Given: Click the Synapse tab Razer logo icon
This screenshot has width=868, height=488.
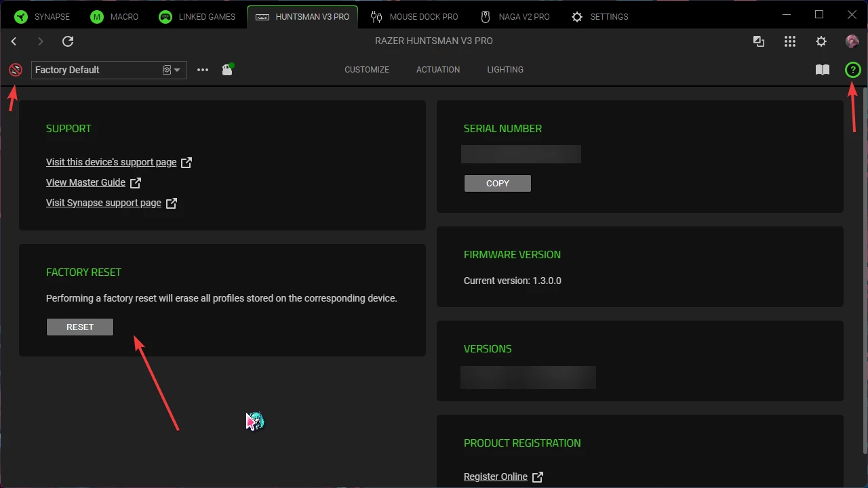Looking at the screenshot, I should click(x=21, y=16).
